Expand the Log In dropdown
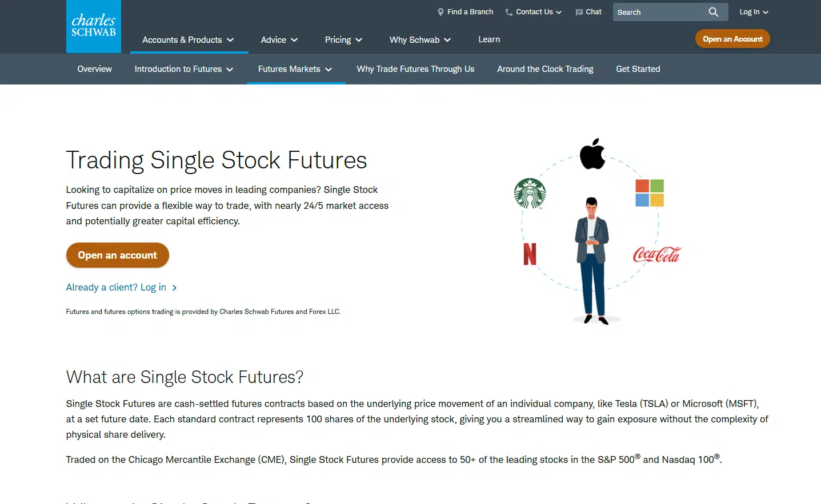 [x=754, y=12]
